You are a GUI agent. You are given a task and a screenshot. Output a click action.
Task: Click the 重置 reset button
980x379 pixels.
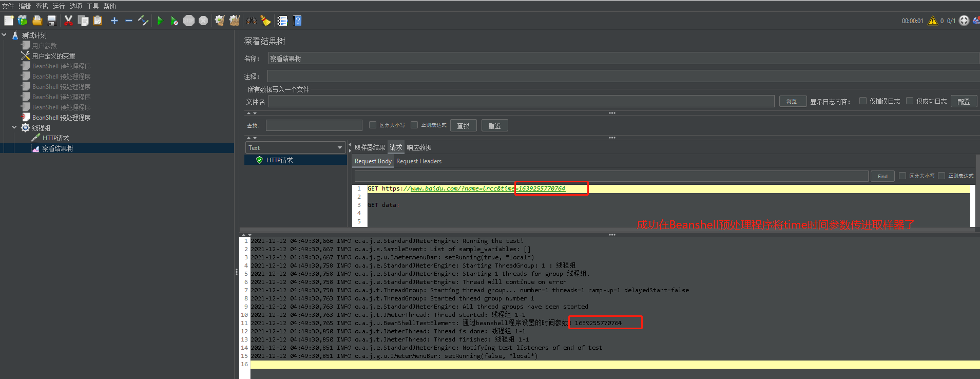pos(494,125)
